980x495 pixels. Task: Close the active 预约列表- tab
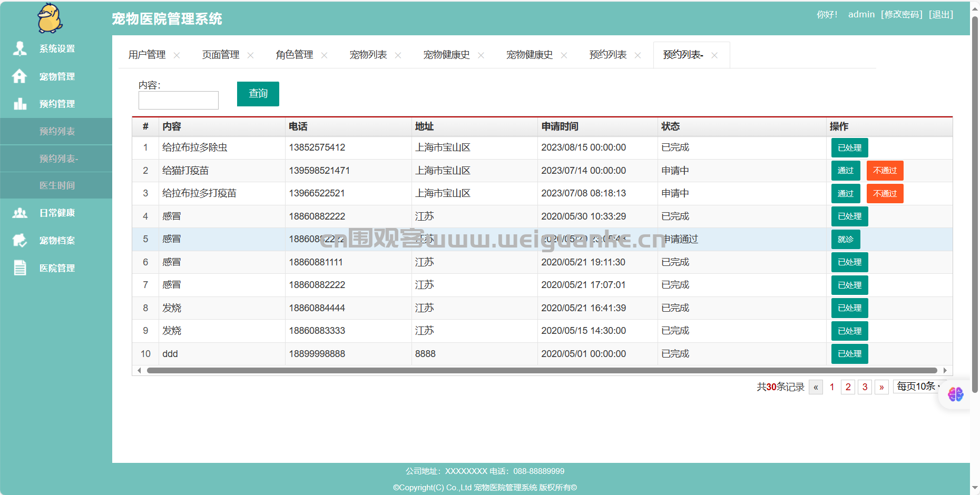pos(714,55)
